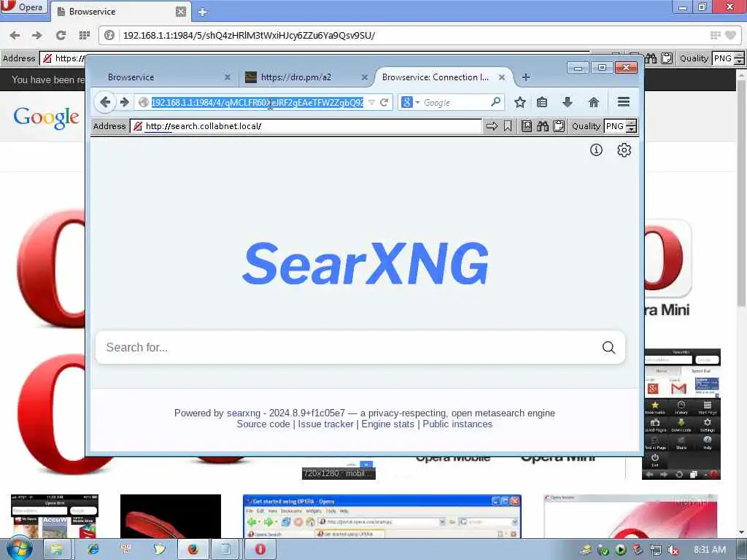The height and width of the screenshot is (560, 747).
Task: Open the searxng link in footer
Action: (x=244, y=413)
